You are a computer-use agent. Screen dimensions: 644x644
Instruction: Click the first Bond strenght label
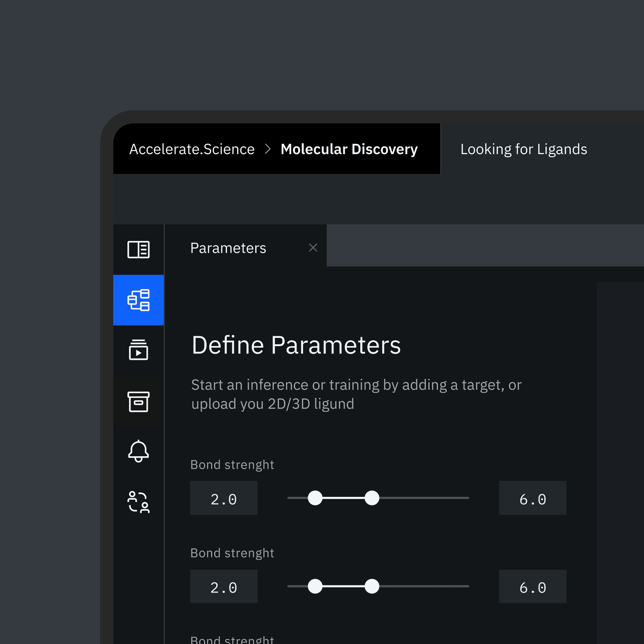tap(232, 465)
